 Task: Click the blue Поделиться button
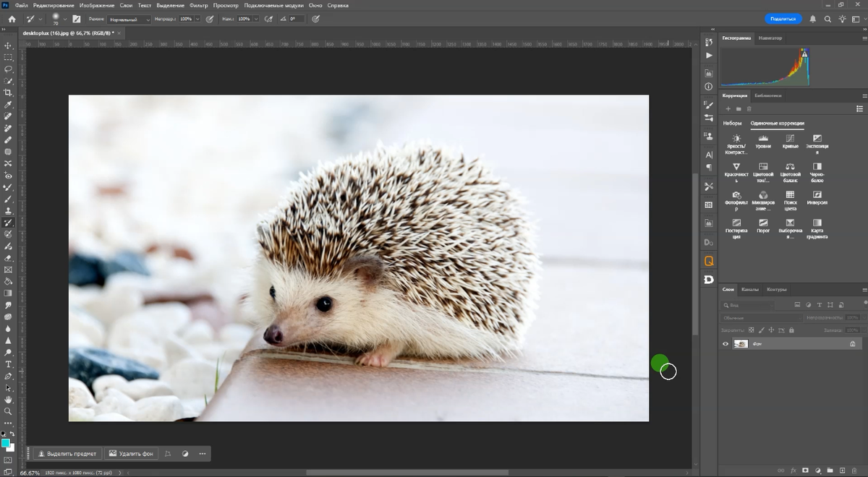[783, 19]
